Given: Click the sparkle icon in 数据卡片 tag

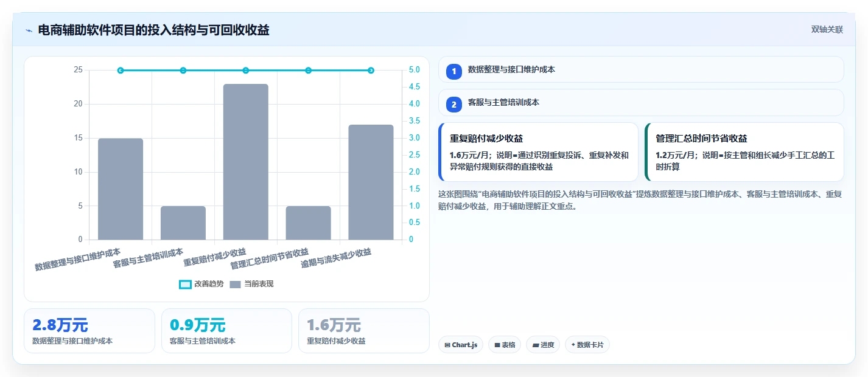Looking at the screenshot, I should [573, 345].
